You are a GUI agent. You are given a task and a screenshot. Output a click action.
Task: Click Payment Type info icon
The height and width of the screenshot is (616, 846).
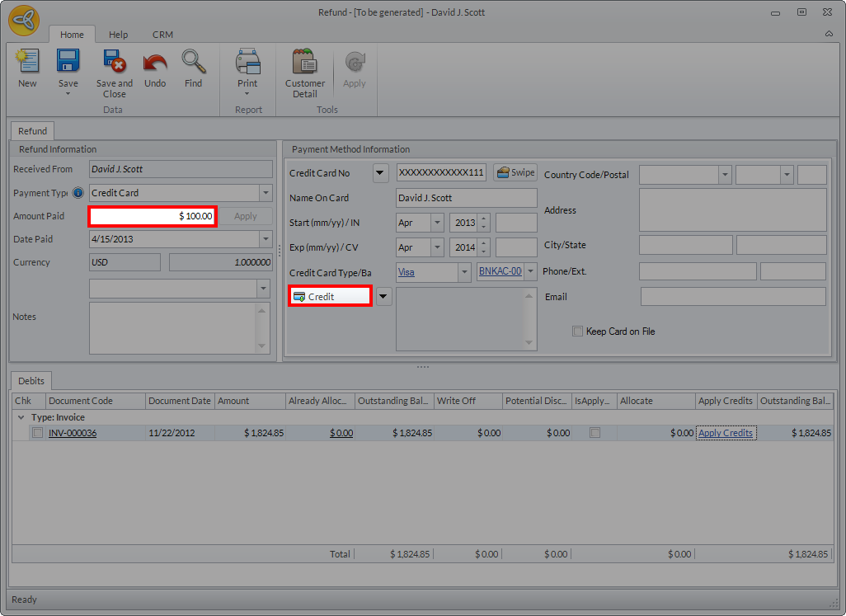[78, 193]
